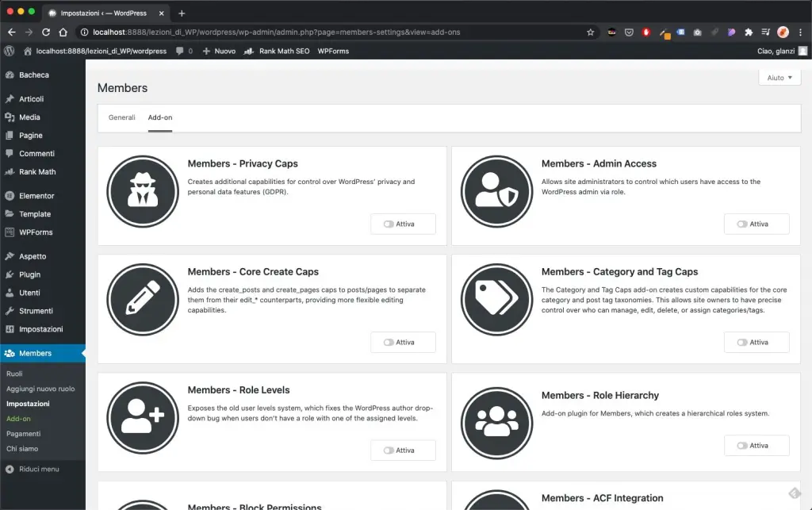Viewport: 812px width, 510px height.
Task: Click Members - Role Hierarchy title
Action: pos(600,395)
